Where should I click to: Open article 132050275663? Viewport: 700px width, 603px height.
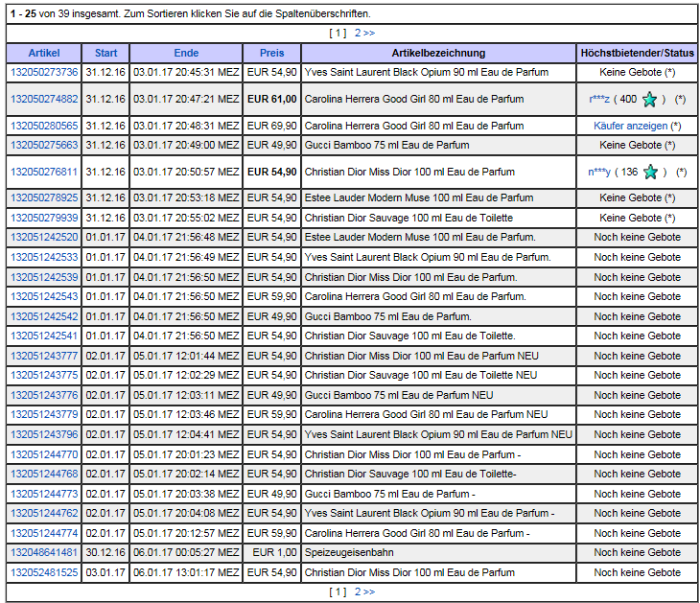[44, 145]
